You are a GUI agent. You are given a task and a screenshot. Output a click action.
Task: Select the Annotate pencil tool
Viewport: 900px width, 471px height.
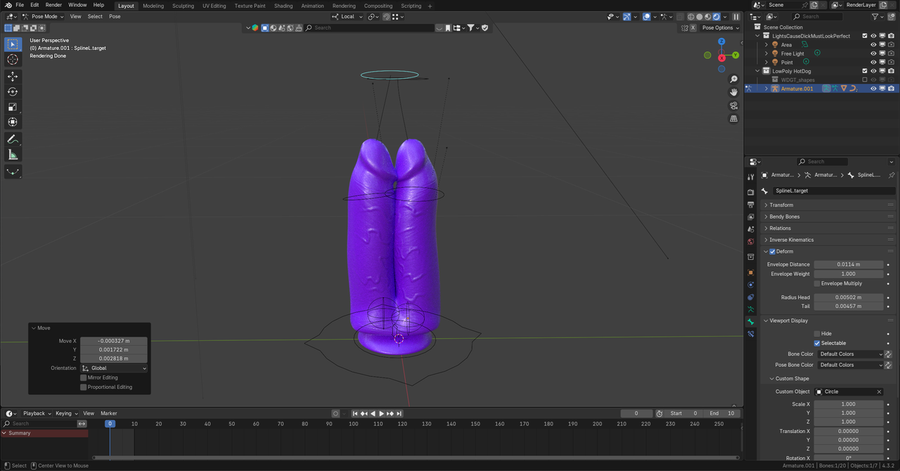(13, 139)
